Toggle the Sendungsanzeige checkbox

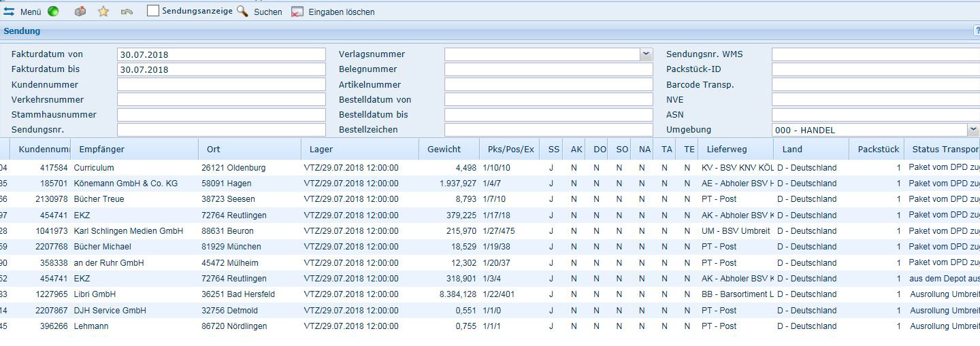coord(153,11)
